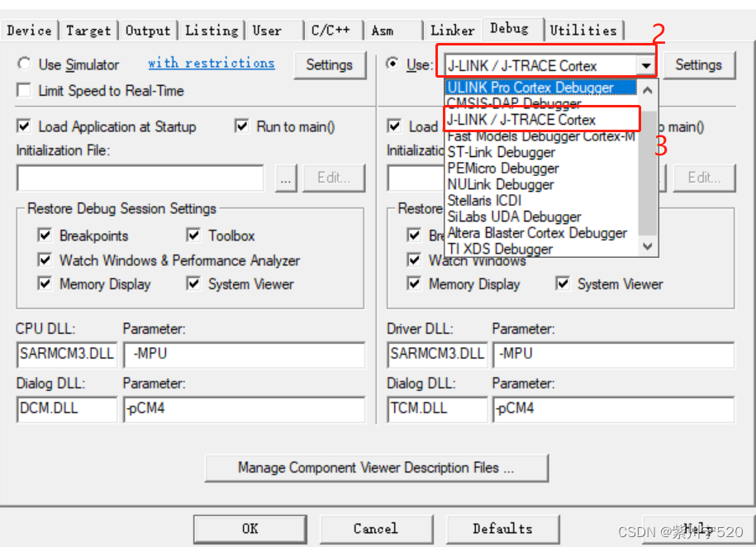Viewport: 756px width, 547px height.
Task: Click hardware Dialog DLL Parameter -pCM4 field
Action: (614, 409)
